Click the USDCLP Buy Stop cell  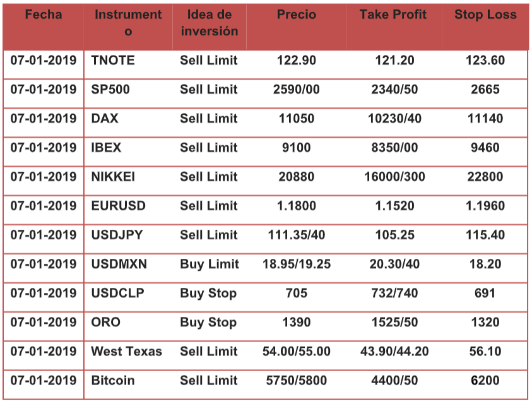tap(208, 293)
